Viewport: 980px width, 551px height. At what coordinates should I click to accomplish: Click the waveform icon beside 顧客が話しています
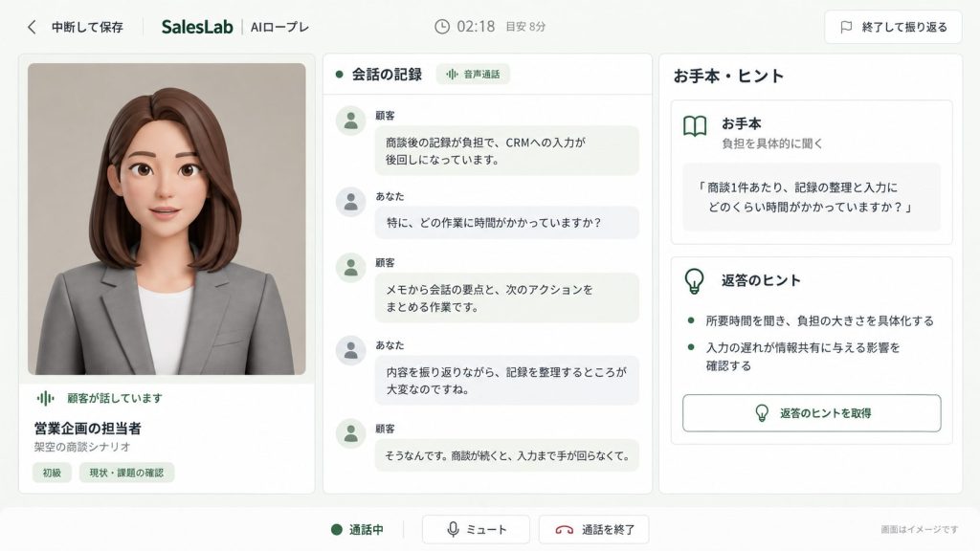(46, 398)
